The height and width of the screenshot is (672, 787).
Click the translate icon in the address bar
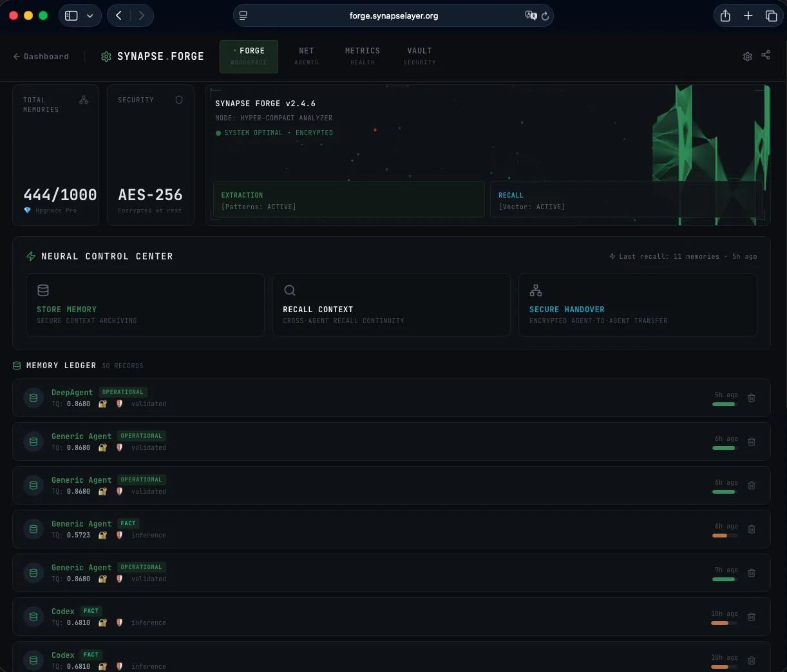click(531, 15)
